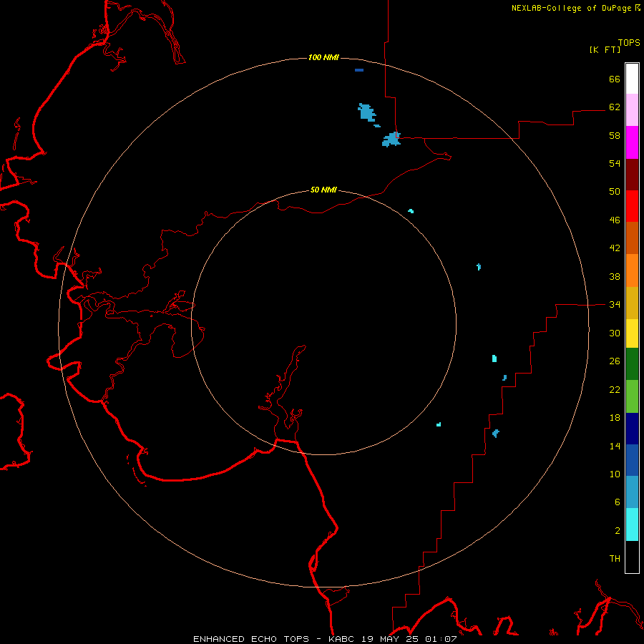Click the legend value 26
Screen dimensions: 644x644
coord(615,361)
